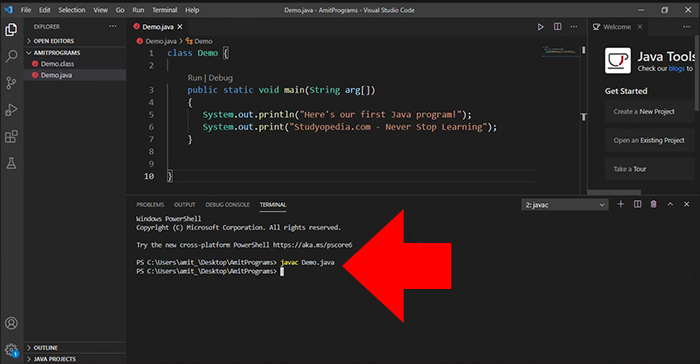Add a new terminal with plus icon
Viewport: 700px width, 364px height.
tap(621, 204)
